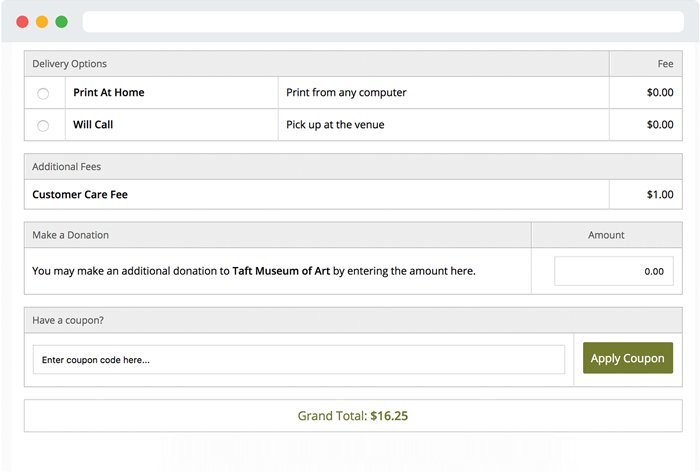
Task: Click the Delivery Options section header
Action: pyautogui.click(x=69, y=64)
